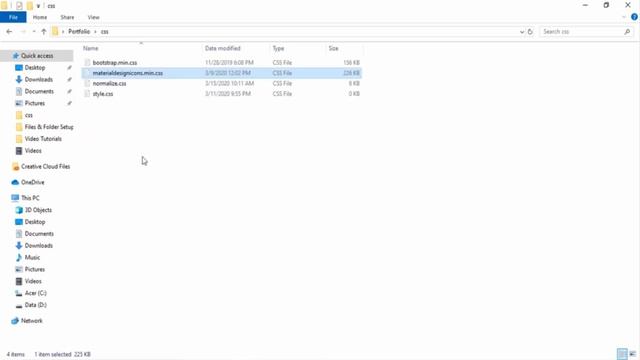This screenshot has width=640, height=360.
Task: Open recent locations dropdown arrow
Action: point(34,31)
